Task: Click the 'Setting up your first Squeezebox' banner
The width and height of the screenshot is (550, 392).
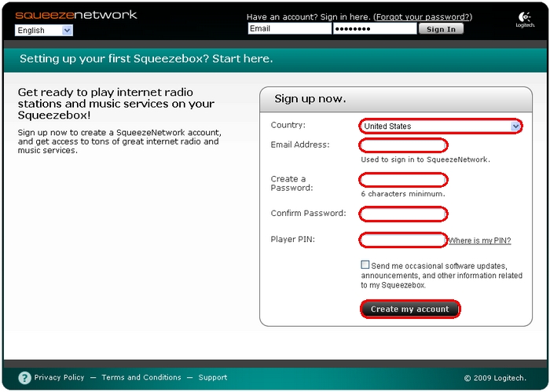Action: tap(146, 59)
